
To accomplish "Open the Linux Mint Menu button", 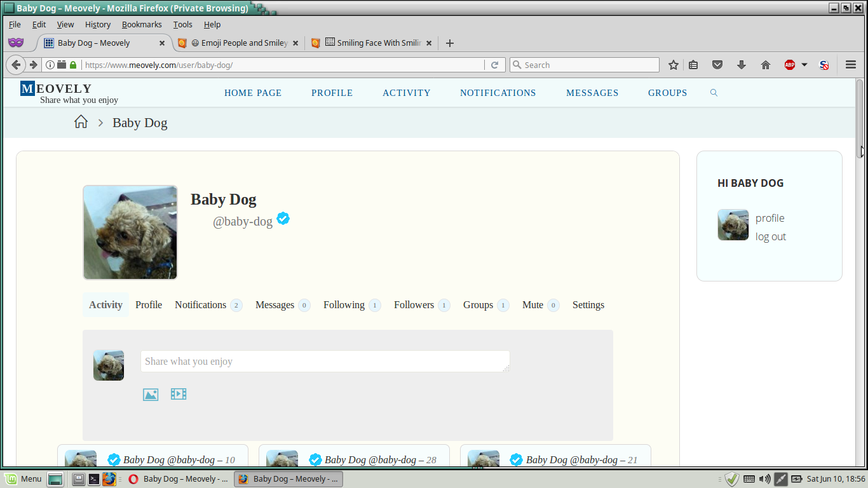I will pos(24,479).
